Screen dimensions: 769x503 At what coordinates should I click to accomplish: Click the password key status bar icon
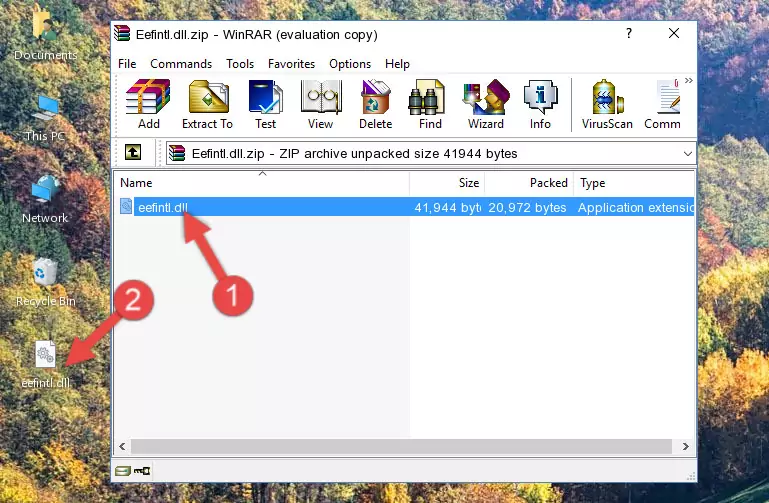coord(142,471)
